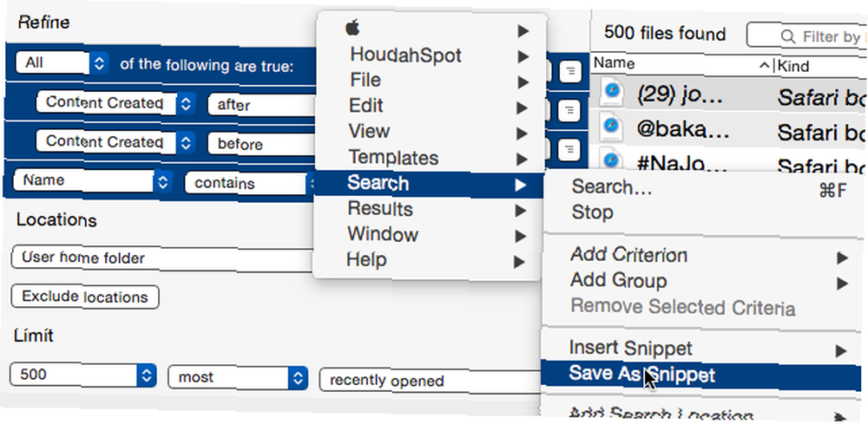Click the options icon on the after row
This screenshot has height=424, width=868.
point(568,111)
